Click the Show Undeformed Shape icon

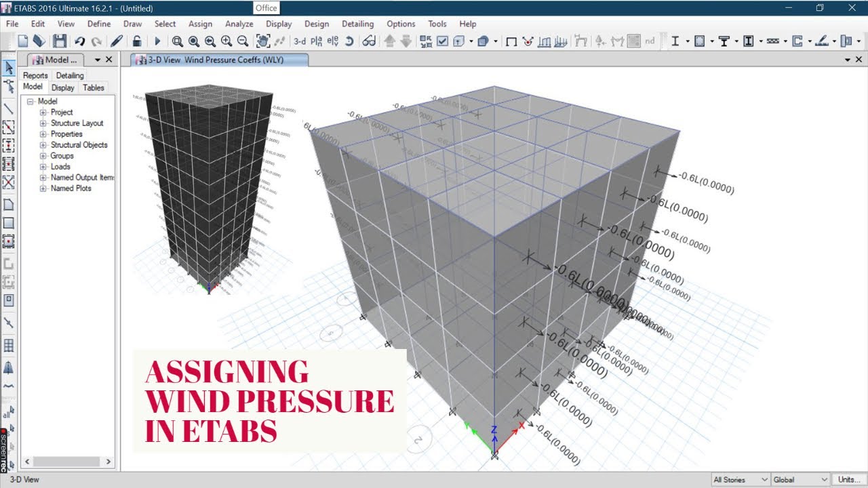(511, 41)
